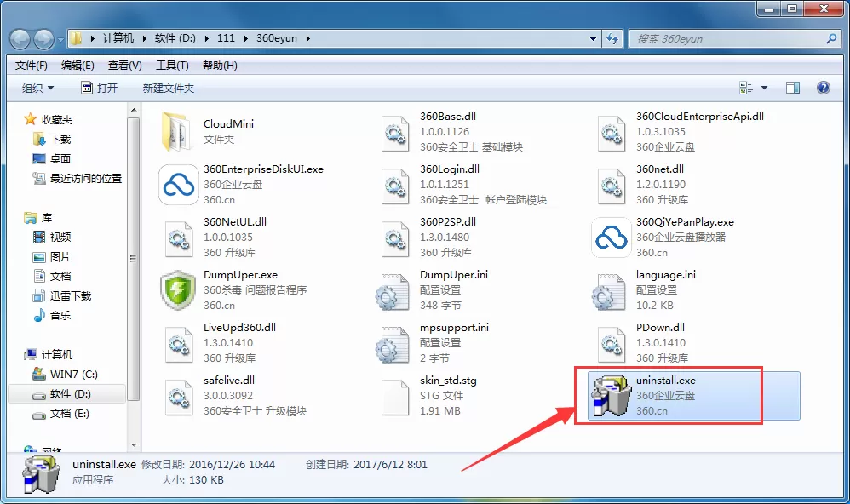This screenshot has height=504, width=850.
Task: Click the Help question mark icon
Action: pos(823,88)
